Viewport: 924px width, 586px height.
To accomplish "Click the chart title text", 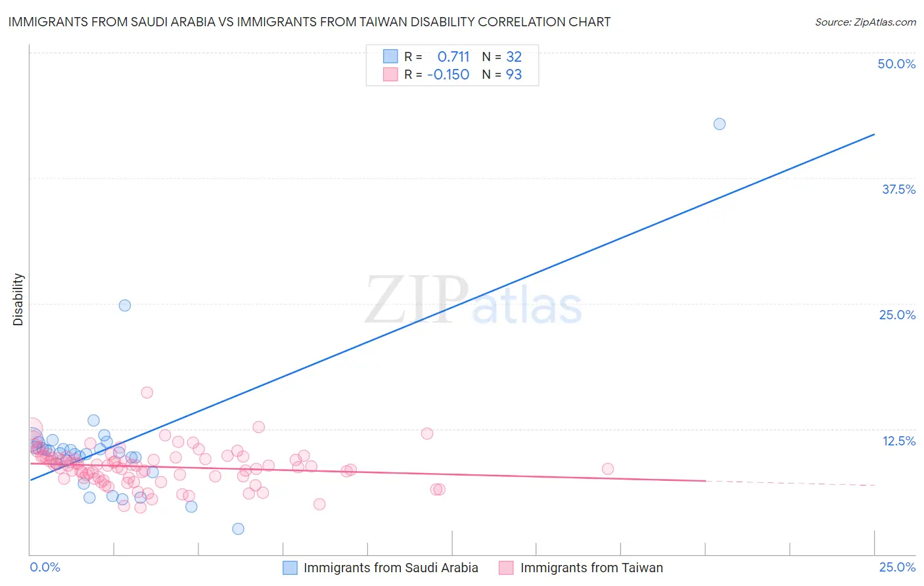I will (x=310, y=22).
